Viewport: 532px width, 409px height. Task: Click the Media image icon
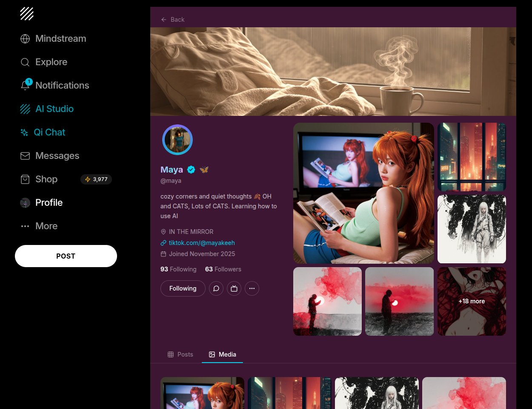coord(212,354)
